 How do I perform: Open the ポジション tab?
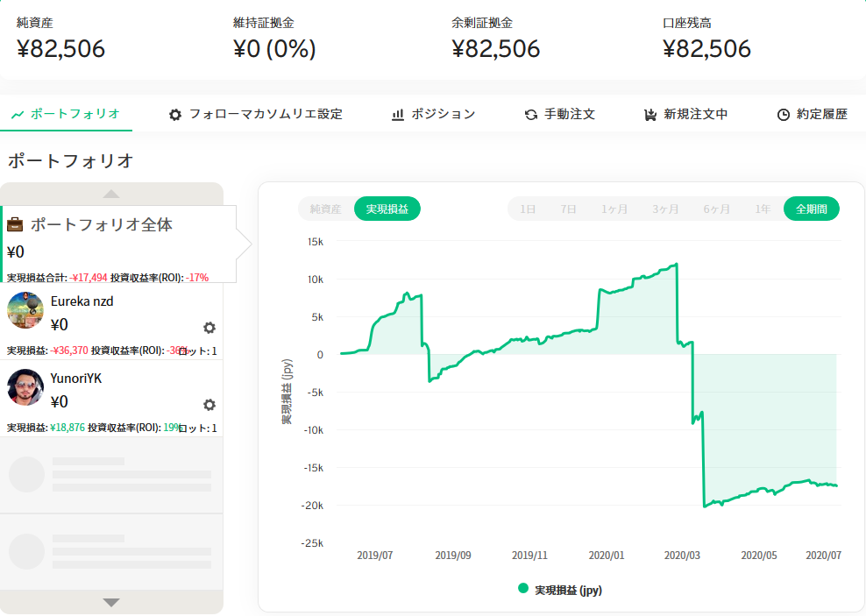(433, 114)
